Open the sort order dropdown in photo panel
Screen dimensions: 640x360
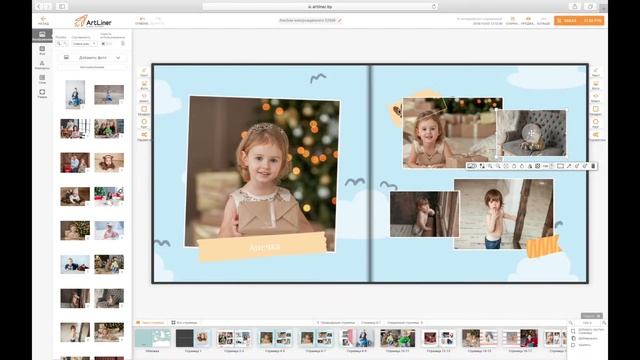tap(84, 43)
